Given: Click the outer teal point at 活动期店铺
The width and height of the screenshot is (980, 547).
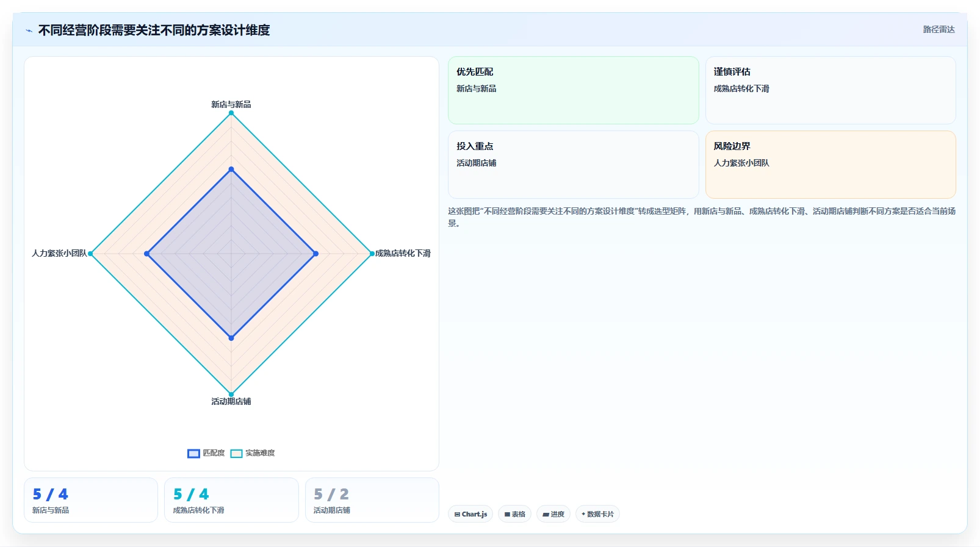Looking at the screenshot, I should click(231, 394).
